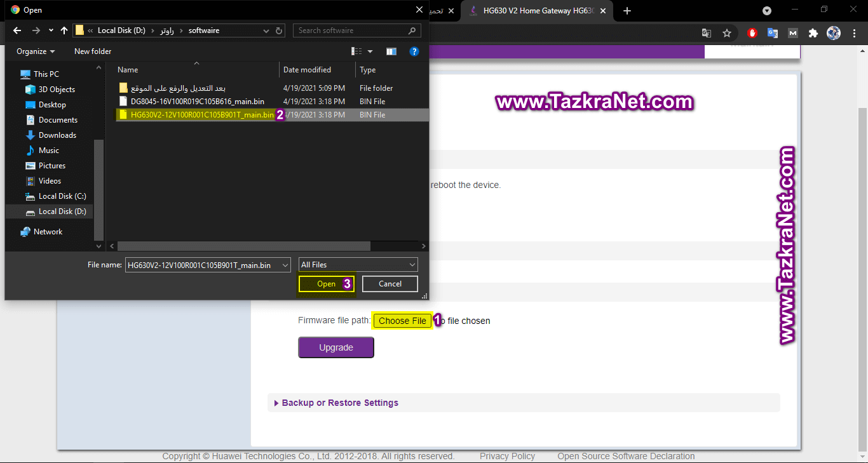The width and height of the screenshot is (868, 463).
Task: Open Chrome's tab search dropdown arrow
Action: (x=767, y=11)
